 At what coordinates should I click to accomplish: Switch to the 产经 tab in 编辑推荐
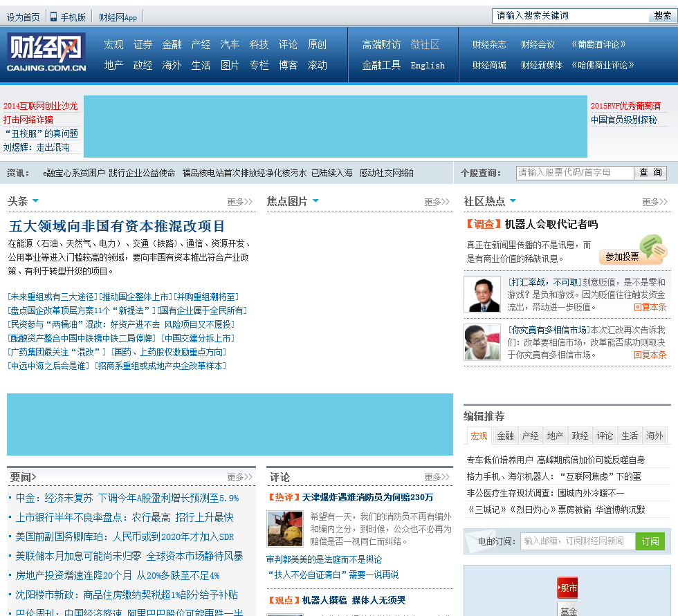pyautogui.click(x=530, y=436)
